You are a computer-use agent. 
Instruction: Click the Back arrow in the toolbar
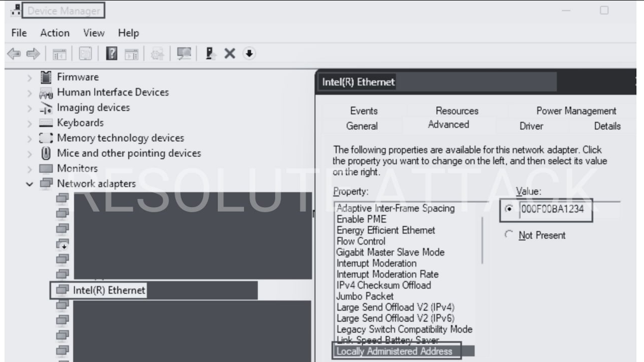point(15,53)
